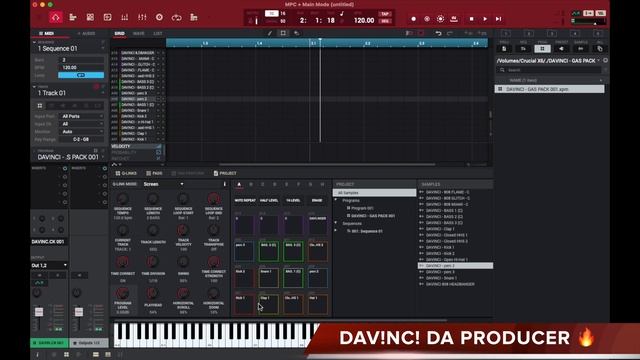Screen dimensions: 640x360
Task: Show all files in browser filter
Action: [x=600, y=49]
